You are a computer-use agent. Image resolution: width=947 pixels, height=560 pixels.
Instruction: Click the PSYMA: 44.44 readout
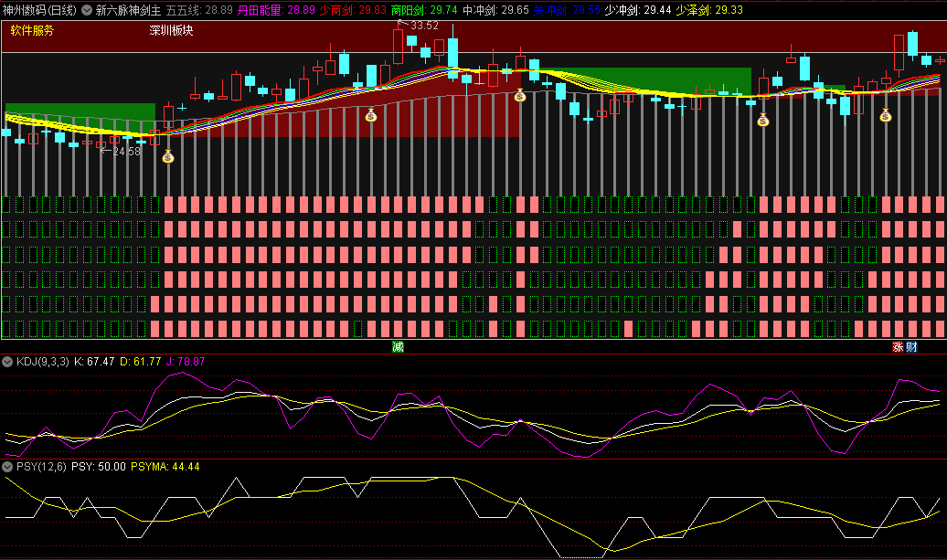point(165,467)
